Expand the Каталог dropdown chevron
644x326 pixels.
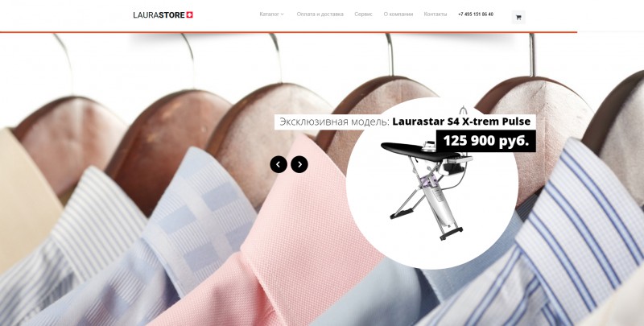[283, 14]
